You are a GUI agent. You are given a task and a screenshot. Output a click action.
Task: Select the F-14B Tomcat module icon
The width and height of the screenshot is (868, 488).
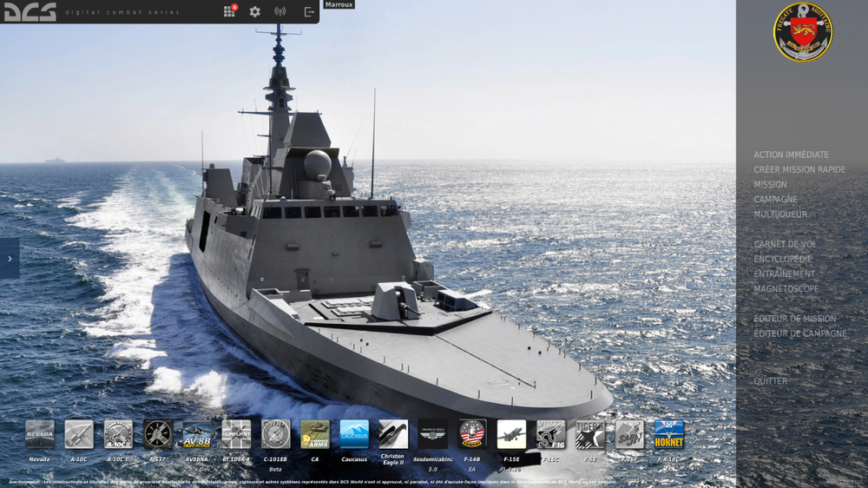[x=472, y=433]
